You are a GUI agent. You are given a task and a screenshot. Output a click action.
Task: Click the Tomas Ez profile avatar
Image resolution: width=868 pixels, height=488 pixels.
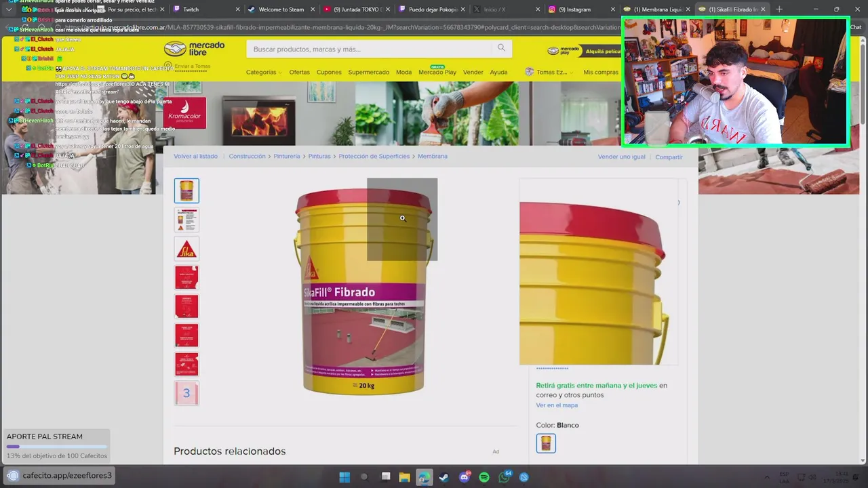(530, 72)
